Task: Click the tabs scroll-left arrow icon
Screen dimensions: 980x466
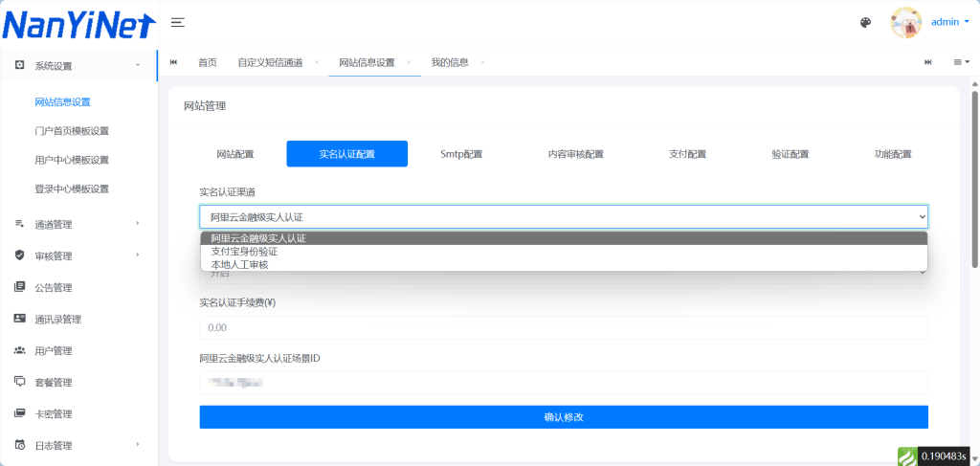Action: click(174, 62)
